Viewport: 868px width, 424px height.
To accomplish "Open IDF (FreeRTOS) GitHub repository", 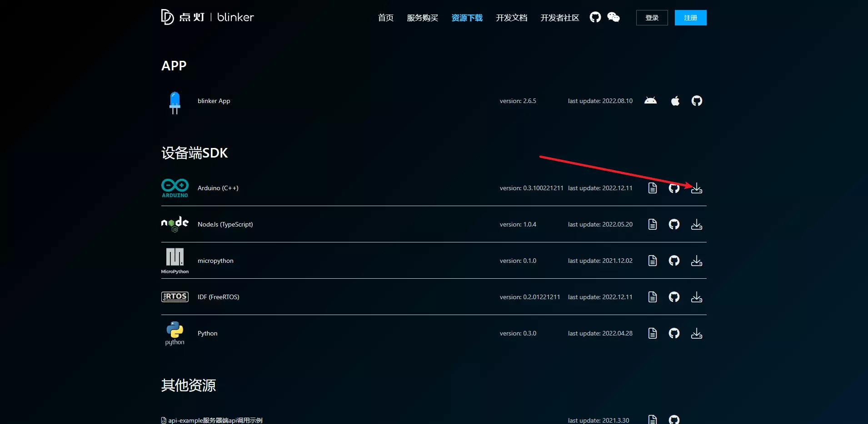I will [674, 297].
